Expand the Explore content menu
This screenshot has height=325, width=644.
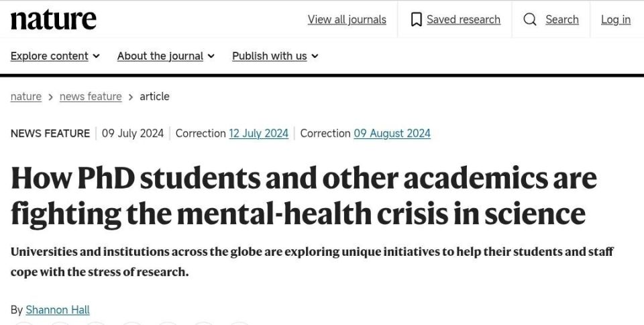(55, 56)
